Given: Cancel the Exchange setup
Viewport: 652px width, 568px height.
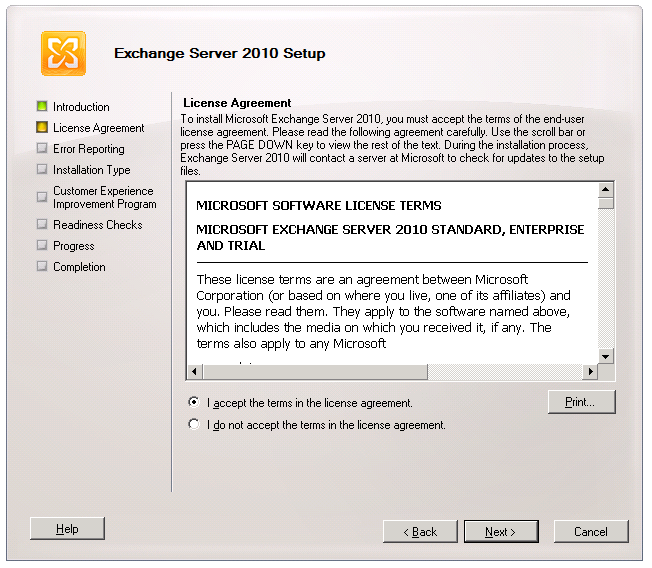Looking at the screenshot, I should (591, 531).
